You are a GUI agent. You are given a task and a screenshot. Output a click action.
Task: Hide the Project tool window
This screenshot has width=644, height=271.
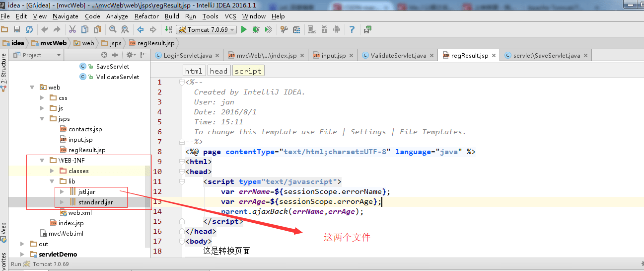(143, 55)
